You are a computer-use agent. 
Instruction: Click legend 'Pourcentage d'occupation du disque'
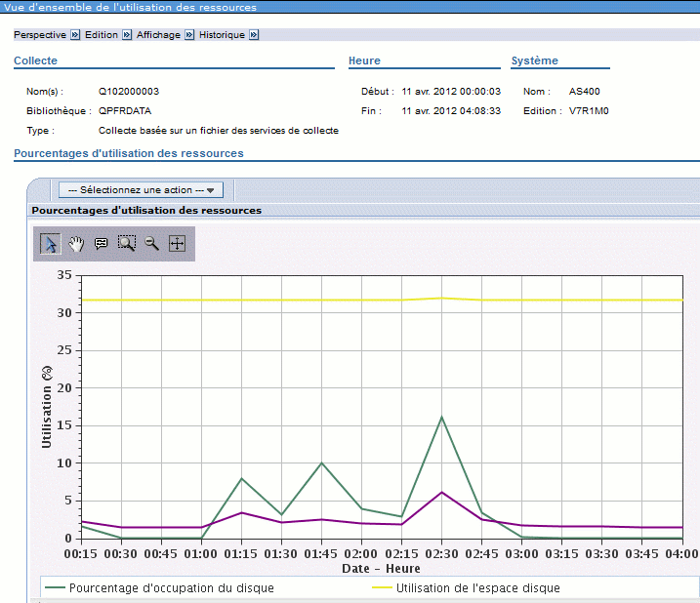pyautogui.click(x=172, y=587)
